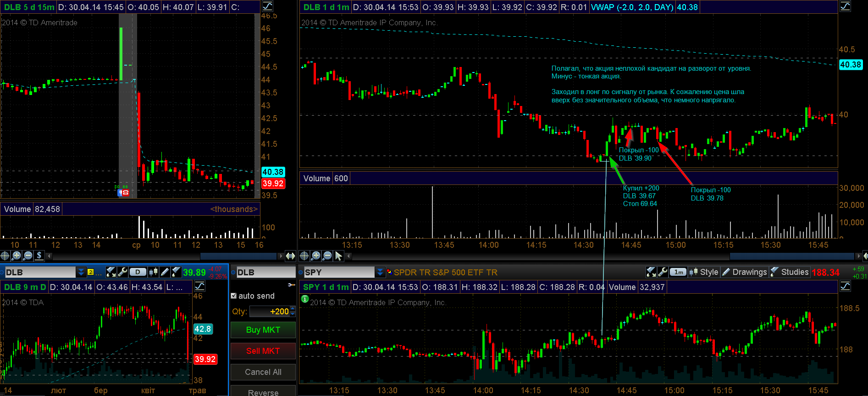Image resolution: width=868 pixels, height=396 pixels.
Task: Click the 40.38 VWAP price bubble on DLB 1m axis
Action: point(851,65)
